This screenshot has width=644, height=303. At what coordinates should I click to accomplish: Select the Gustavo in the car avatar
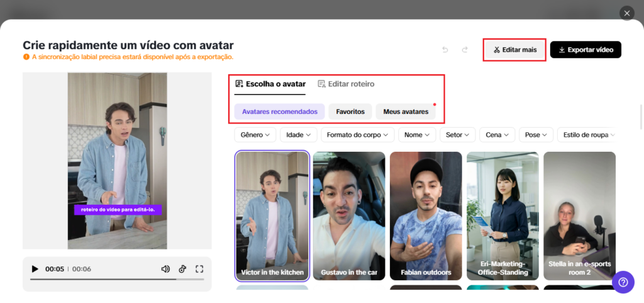(349, 216)
